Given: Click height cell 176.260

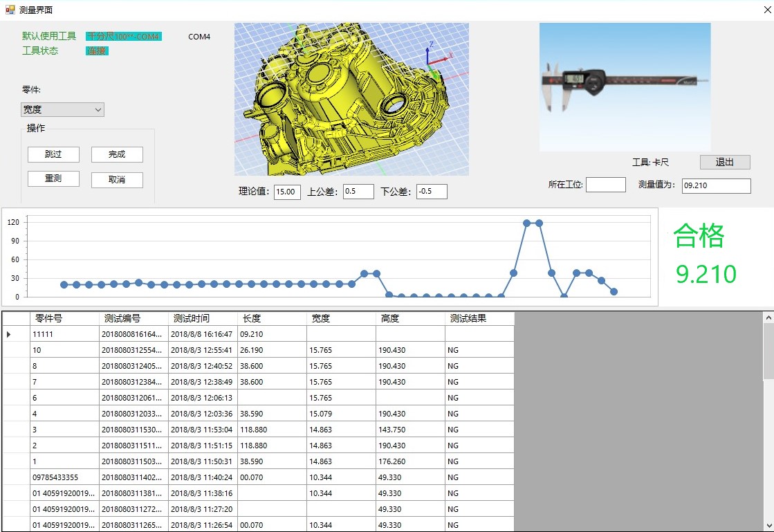Looking at the screenshot, I should (x=410, y=461).
